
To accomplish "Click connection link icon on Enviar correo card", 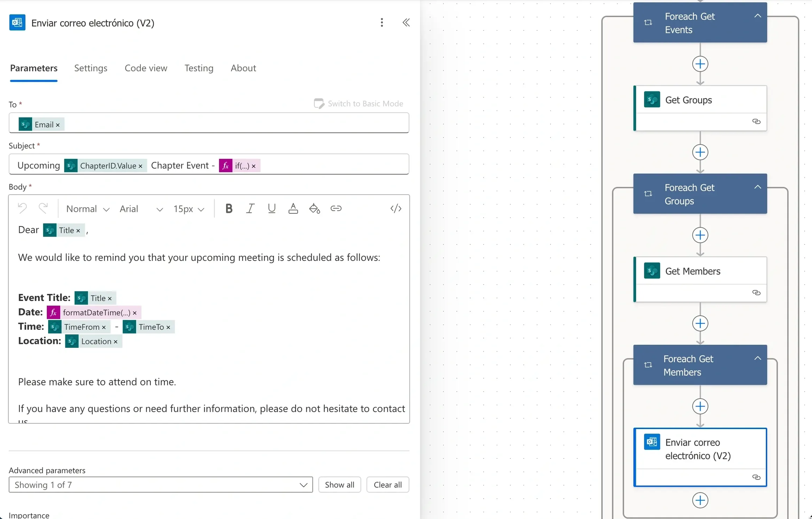I will [x=756, y=477].
